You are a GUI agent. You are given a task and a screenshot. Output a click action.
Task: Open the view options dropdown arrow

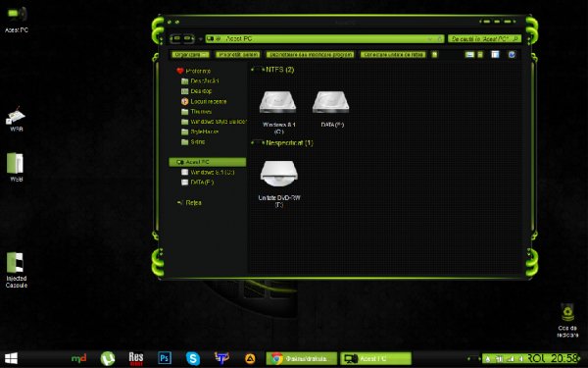pyautogui.click(x=479, y=55)
